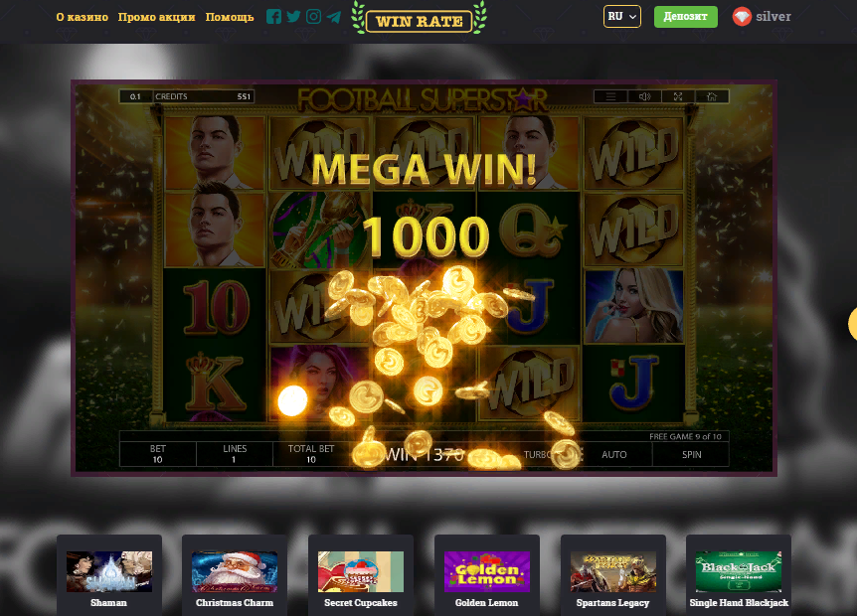The width and height of the screenshot is (857, 616).
Task: Click the SPIN button
Action: pos(691,454)
